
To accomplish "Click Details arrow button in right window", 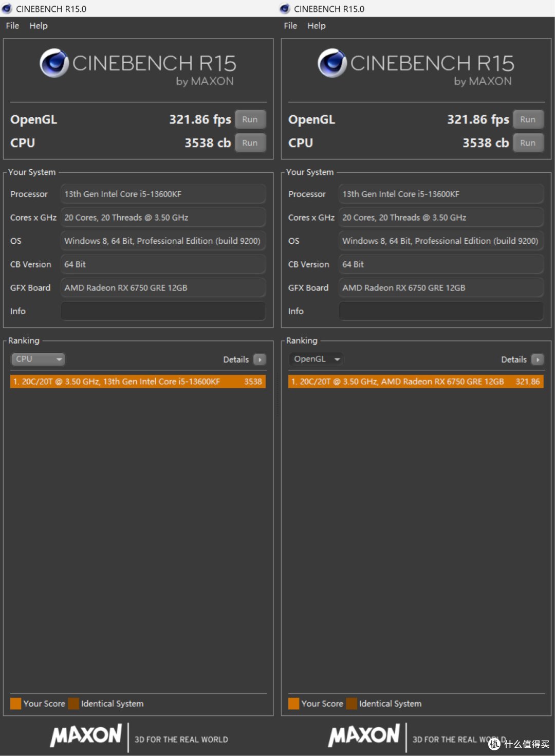I will pos(538,359).
